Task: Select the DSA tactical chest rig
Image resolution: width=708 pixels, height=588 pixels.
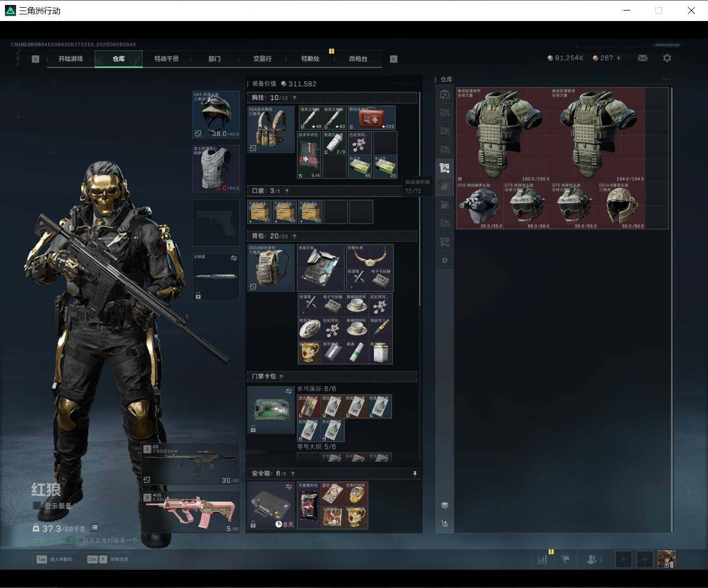Action: pyautogui.click(x=271, y=129)
